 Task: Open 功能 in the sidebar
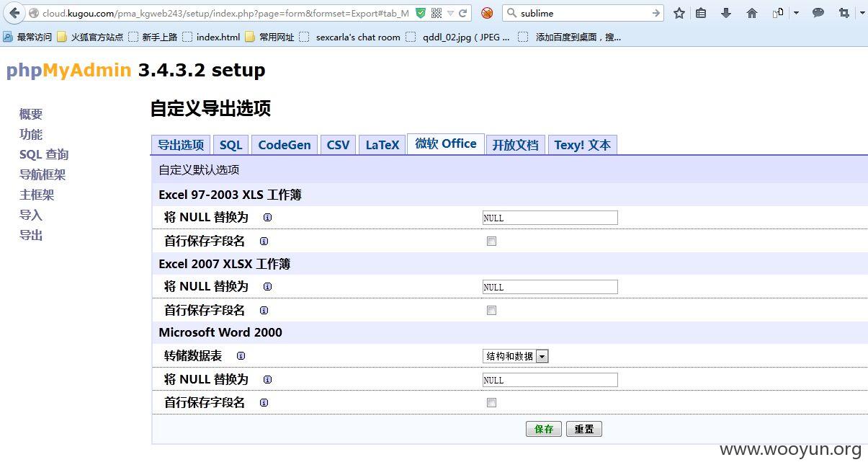[x=31, y=134]
